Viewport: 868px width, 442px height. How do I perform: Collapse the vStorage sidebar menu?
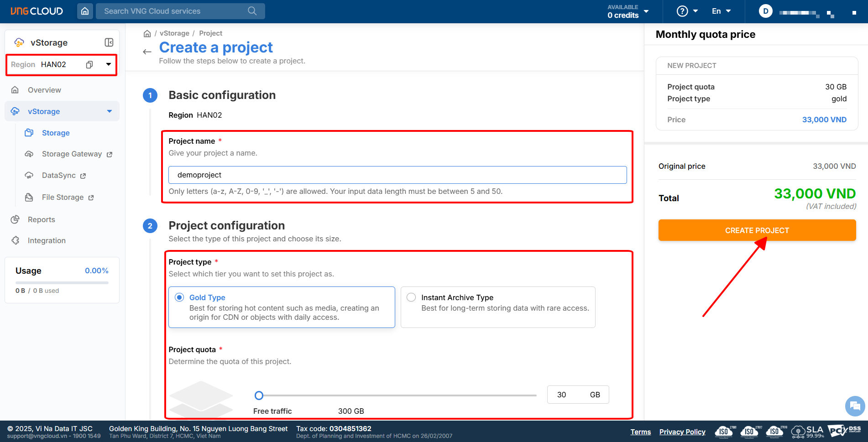[110, 111]
